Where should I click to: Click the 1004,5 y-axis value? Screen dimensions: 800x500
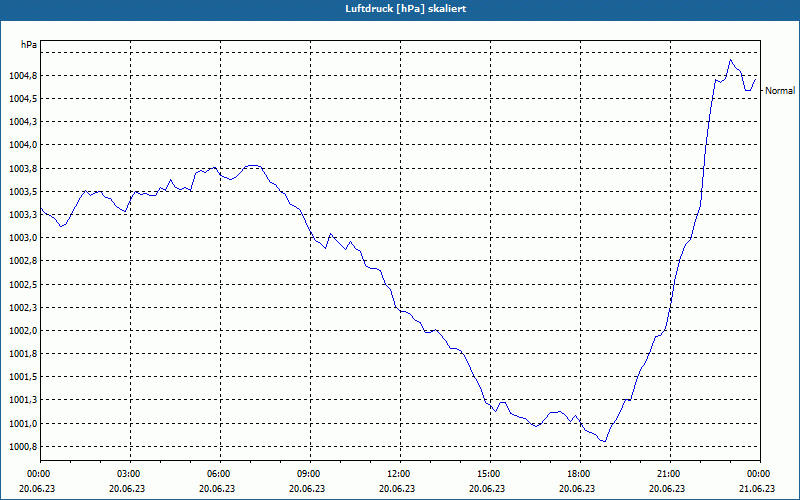click(23, 99)
